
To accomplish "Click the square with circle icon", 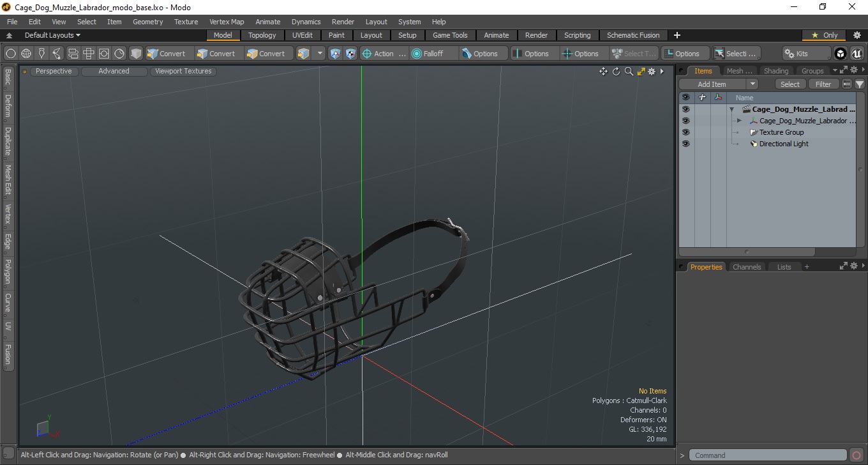I will pos(103,54).
